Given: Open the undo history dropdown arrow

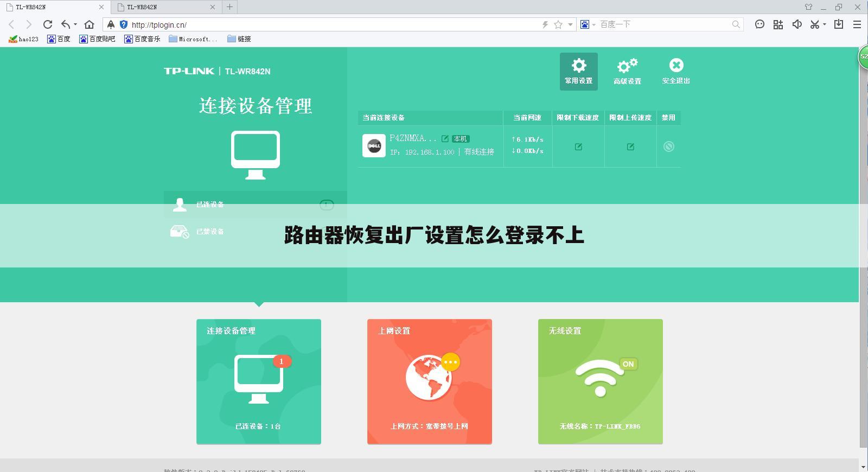Looking at the screenshot, I should pyautogui.click(x=75, y=24).
